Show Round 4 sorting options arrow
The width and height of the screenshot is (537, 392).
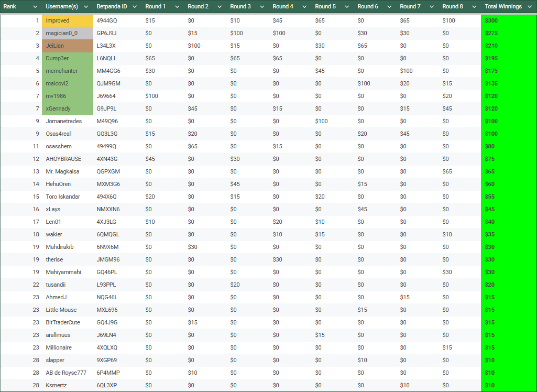[304, 7]
